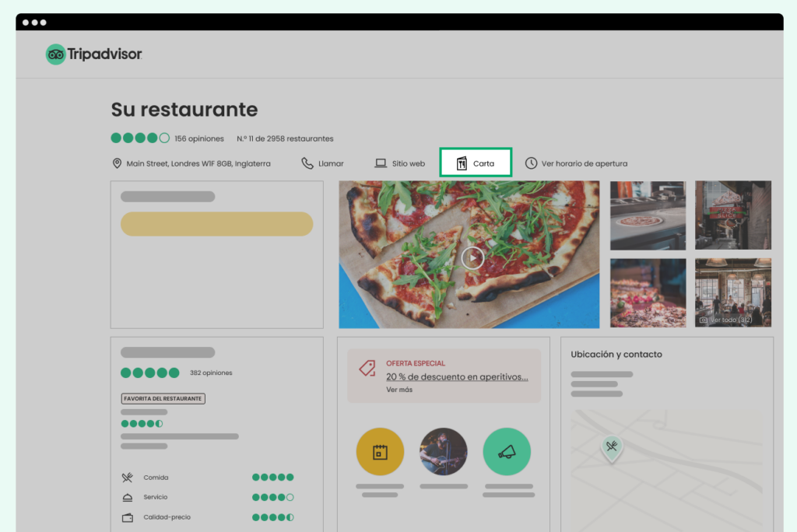797x532 pixels.
Task: Click the Ubicación y contacto heading
Action: click(x=616, y=354)
